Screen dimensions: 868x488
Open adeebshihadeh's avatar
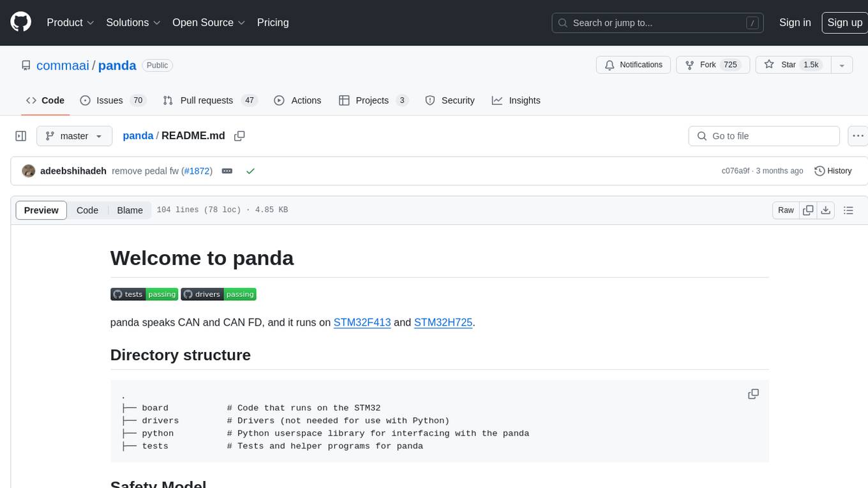point(28,171)
